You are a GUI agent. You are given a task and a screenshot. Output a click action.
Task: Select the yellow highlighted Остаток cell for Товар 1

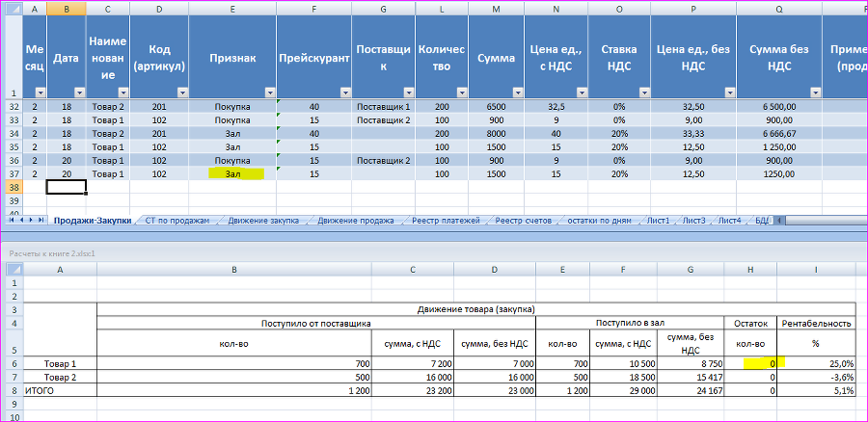(750, 363)
